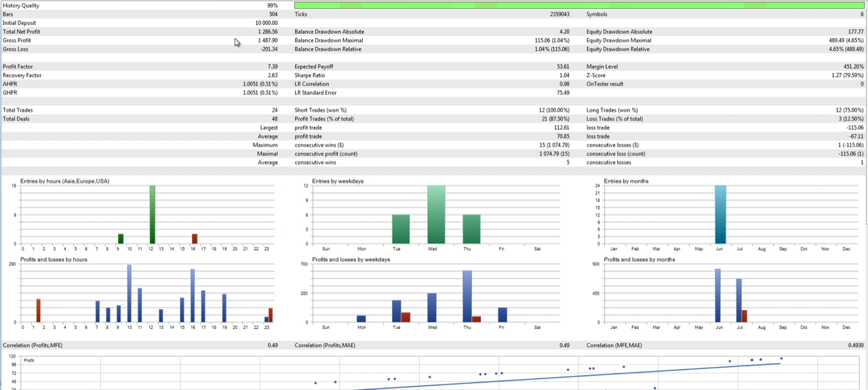
Task: Select the Bars value 504
Action: (x=273, y=14)
